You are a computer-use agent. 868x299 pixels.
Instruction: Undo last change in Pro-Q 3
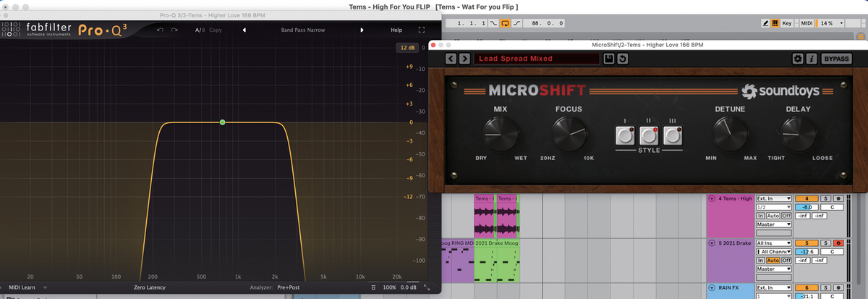[160, 30]
